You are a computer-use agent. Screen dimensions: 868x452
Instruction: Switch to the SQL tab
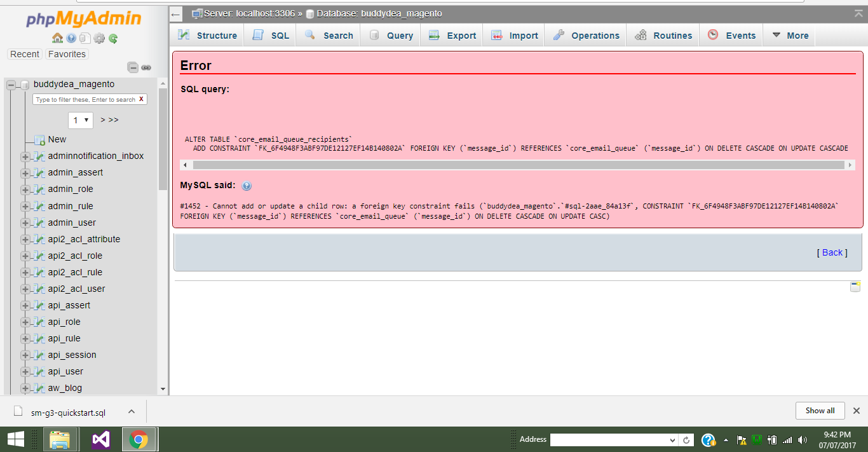pos(271,36)
